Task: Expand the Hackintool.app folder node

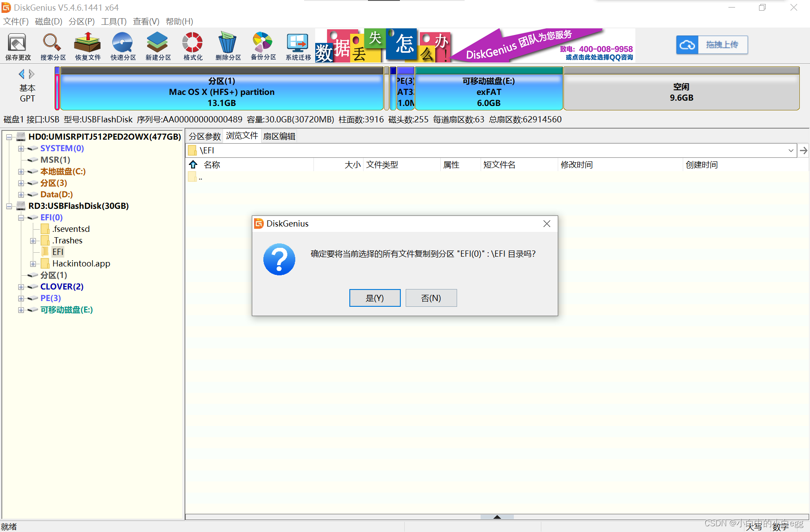Action: point(33,264)
